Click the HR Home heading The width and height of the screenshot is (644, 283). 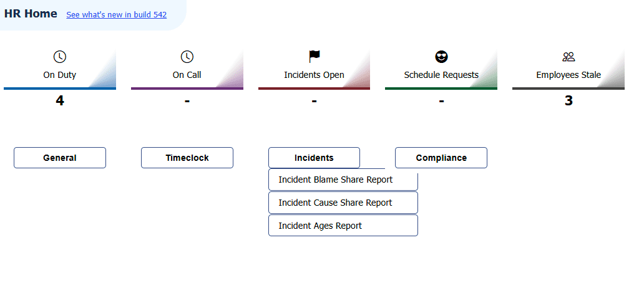click(x=31, y=14)
